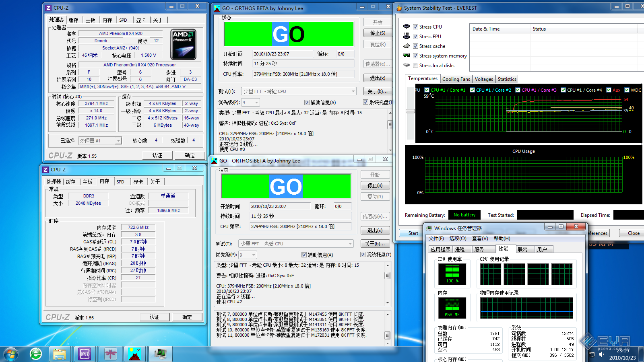Click the Stress system memory icon
This screenshot has width=644, height=362.
point(407,56)
